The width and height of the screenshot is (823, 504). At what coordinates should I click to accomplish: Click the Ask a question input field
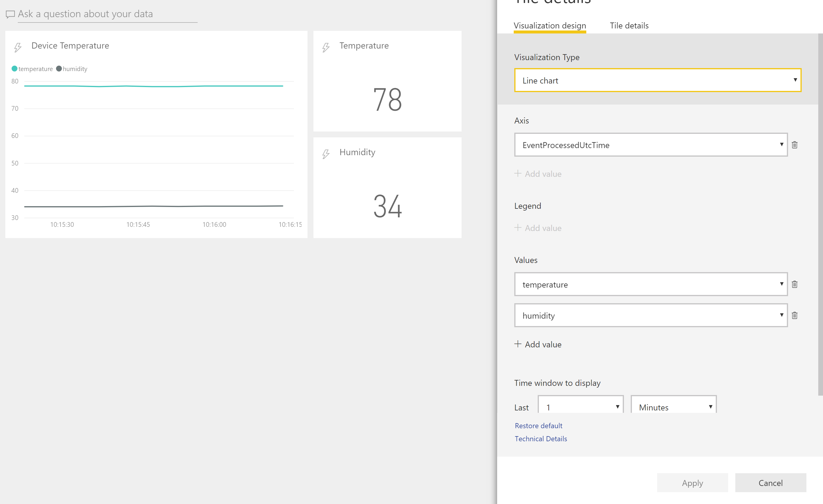[107, 14]
